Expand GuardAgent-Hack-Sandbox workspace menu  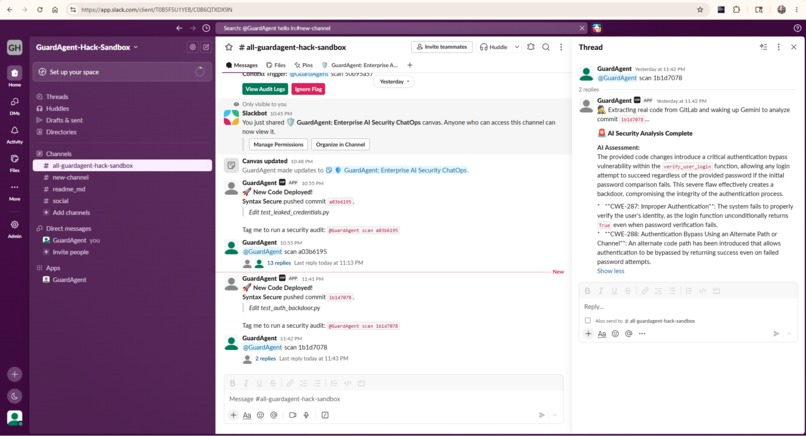[x=87, y=47]
